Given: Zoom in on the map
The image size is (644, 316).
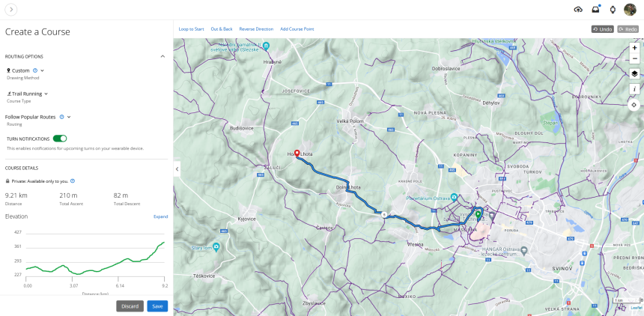Looking at the screenshot, I should click(634, 48).
